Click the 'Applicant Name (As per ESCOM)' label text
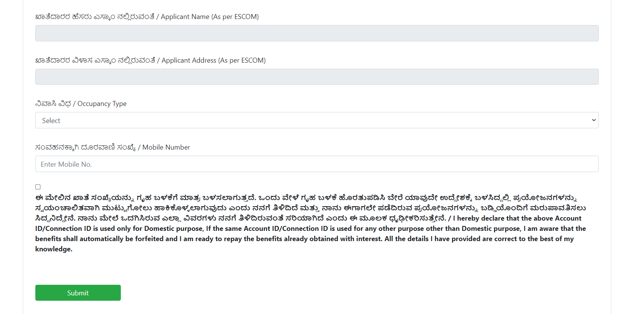Viewport: 644px width, 314px height. [210, 17]
